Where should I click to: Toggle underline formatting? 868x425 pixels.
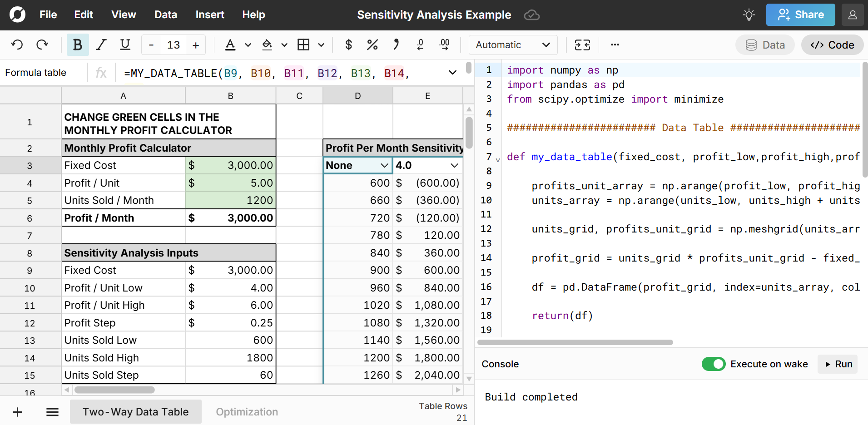click(x=124, y=44)
